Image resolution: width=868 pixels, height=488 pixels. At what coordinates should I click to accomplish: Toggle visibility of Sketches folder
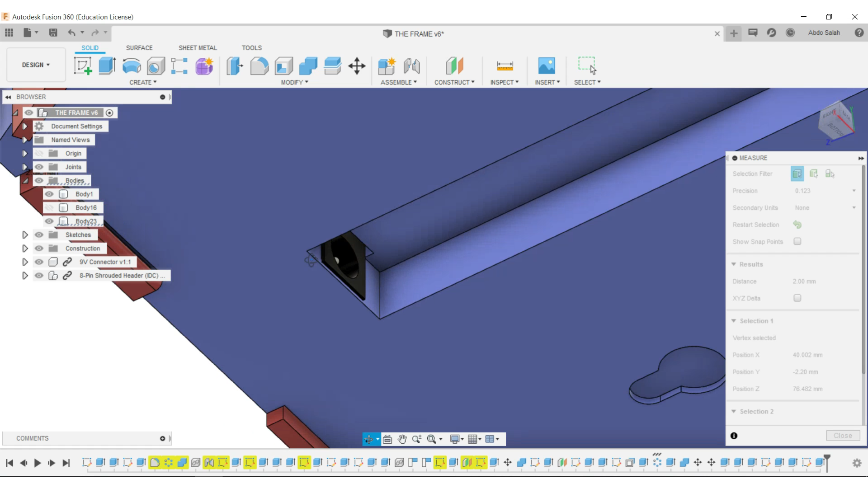(x=39, y=235)
